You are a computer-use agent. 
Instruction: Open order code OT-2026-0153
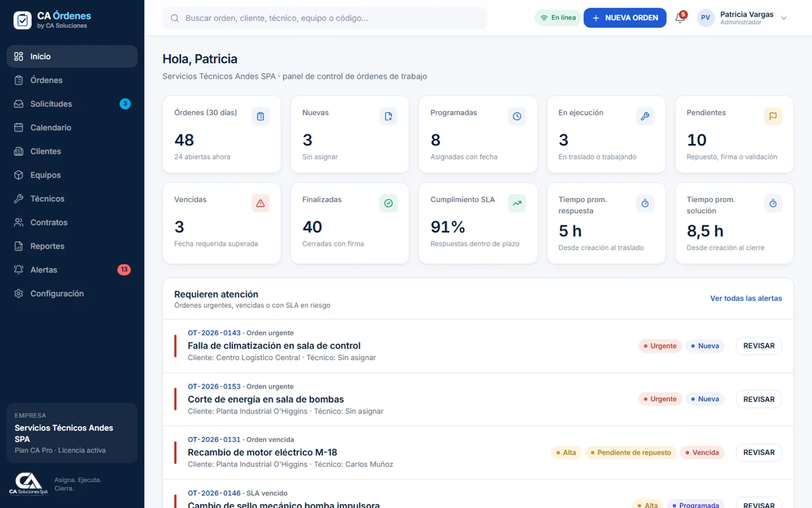coord(214,386)
